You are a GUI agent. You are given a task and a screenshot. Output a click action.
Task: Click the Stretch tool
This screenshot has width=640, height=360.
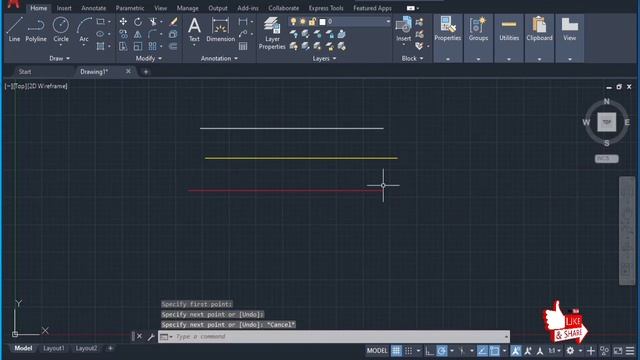123,47
